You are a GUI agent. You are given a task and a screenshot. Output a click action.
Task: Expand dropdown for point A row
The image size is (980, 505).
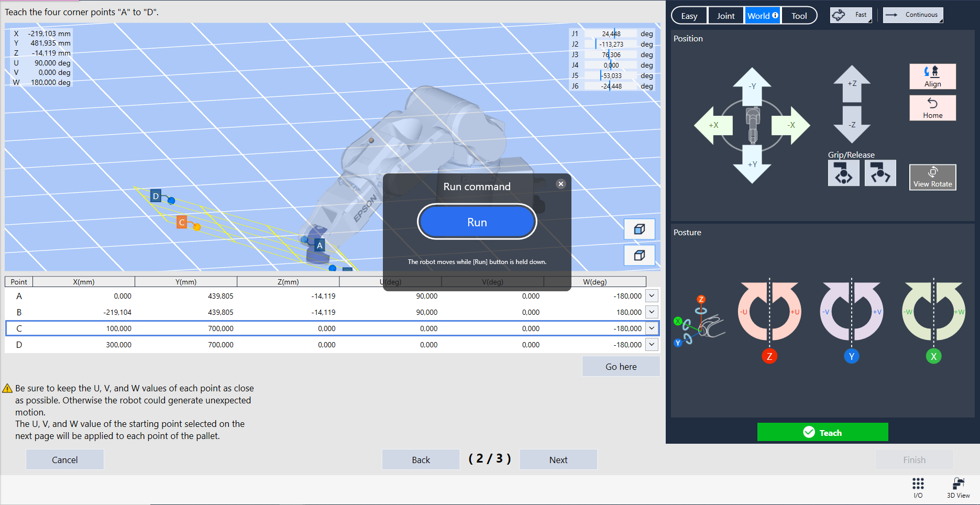pos(652,296)
